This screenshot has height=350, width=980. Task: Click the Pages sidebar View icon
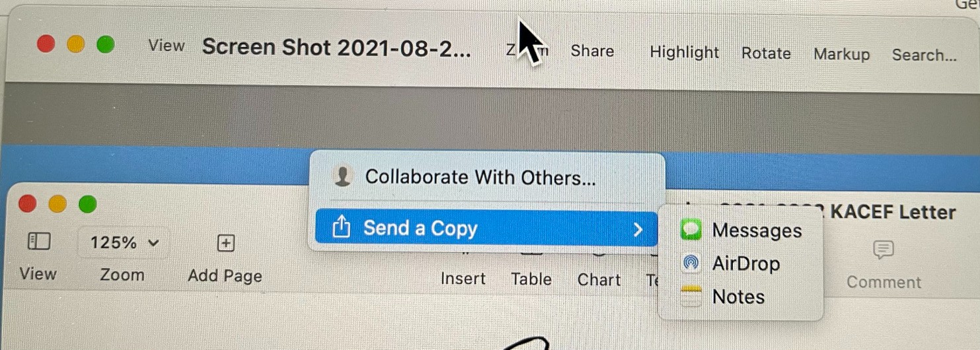pyautogui.click(x=39, y=242)
